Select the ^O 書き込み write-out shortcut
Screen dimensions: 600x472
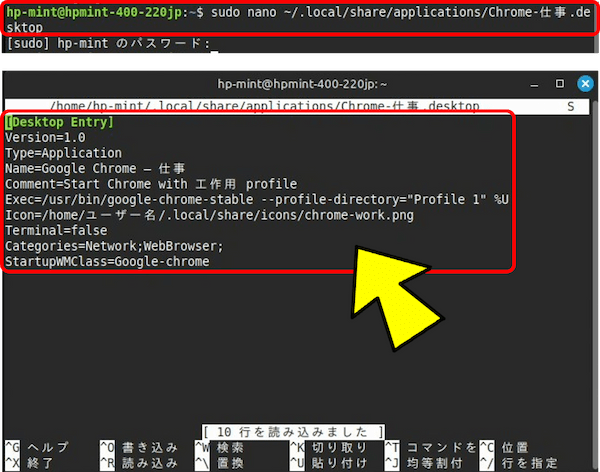[x=139, y=447]
